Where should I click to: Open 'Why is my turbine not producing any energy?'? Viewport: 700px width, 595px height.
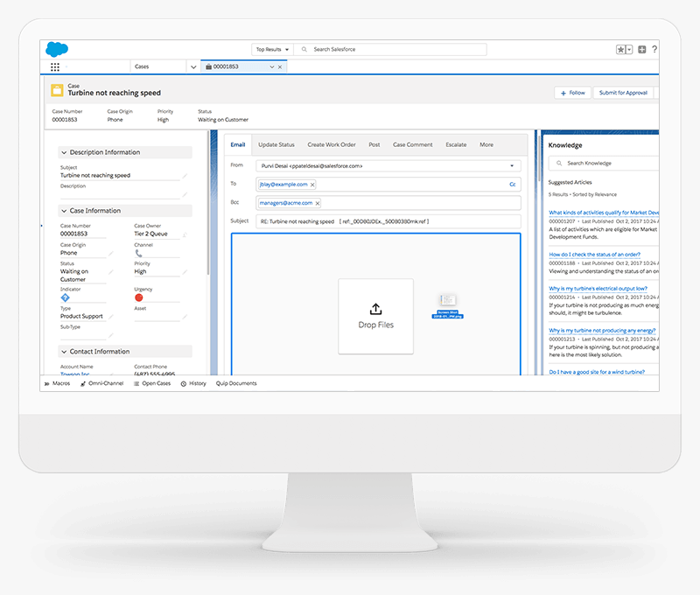(602, 331)
